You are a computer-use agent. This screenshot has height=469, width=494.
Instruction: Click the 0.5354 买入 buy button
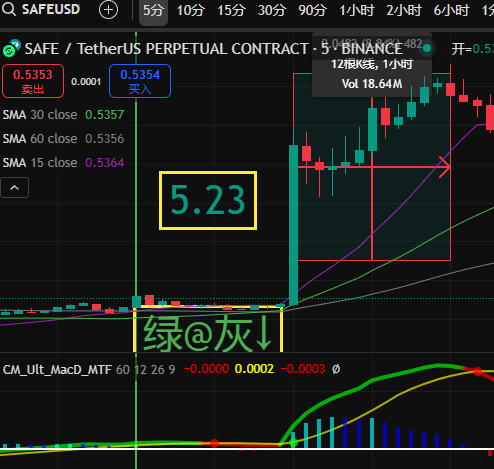click(x=140, y=81)
